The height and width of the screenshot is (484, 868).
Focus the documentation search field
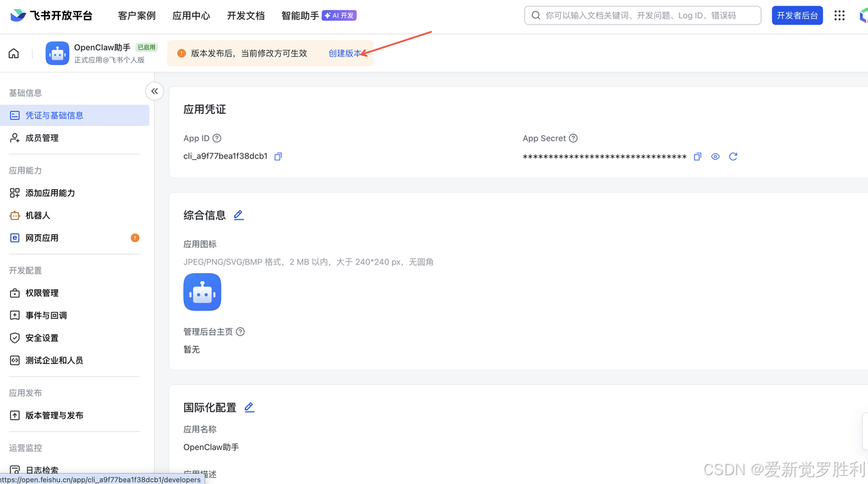(x=643, y=16)
